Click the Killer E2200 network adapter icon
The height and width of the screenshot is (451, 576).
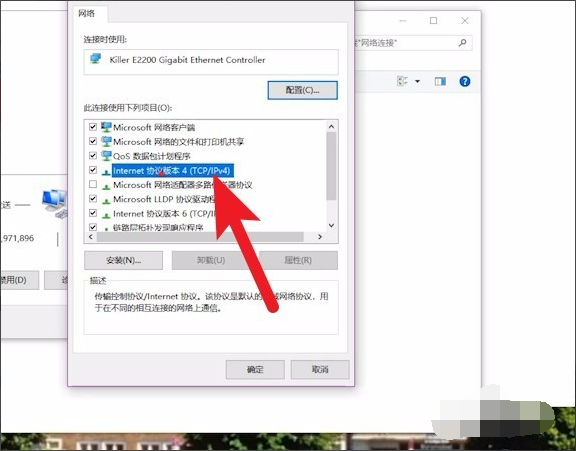pos(96,59)
